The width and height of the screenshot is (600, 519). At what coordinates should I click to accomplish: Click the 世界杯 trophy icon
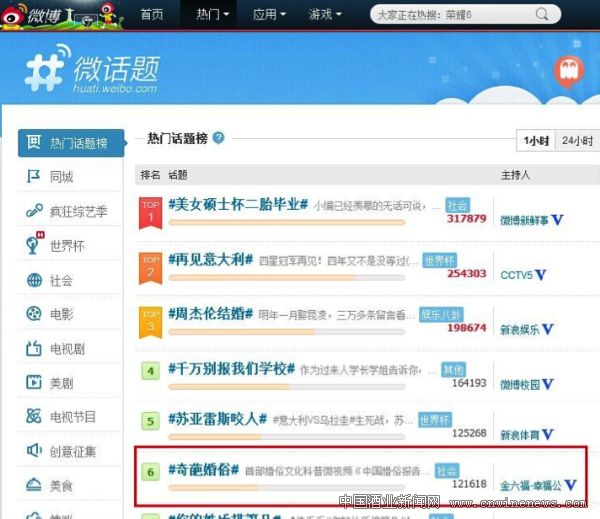[33, 245]
